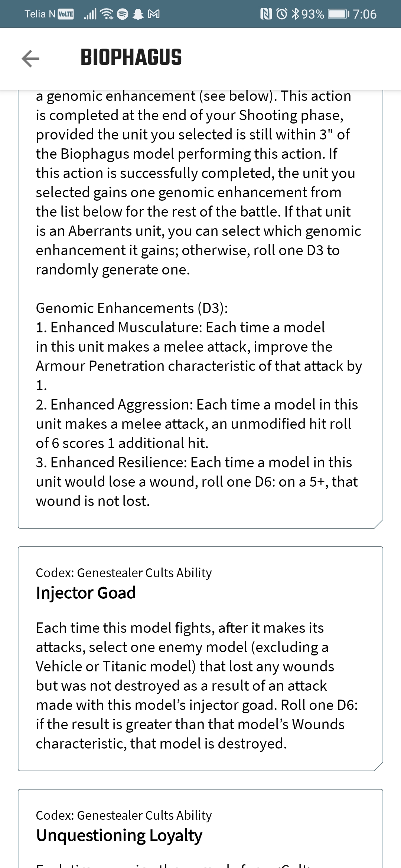This screenshot has height=868, width=401.
Task: Tap the back arrow icon
Action: (30, 58)
